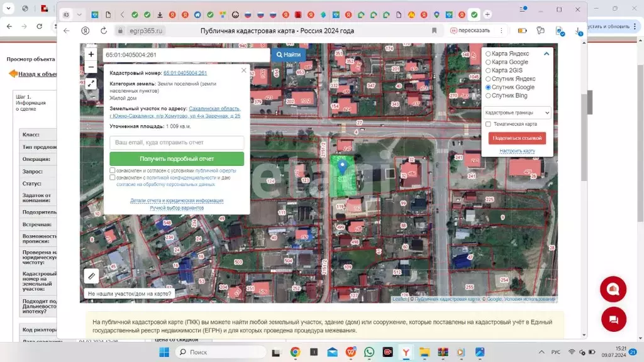Viewport: 644px width, 362px height.
Task: Zoom out the cadastral map
Action: (91, 67)
